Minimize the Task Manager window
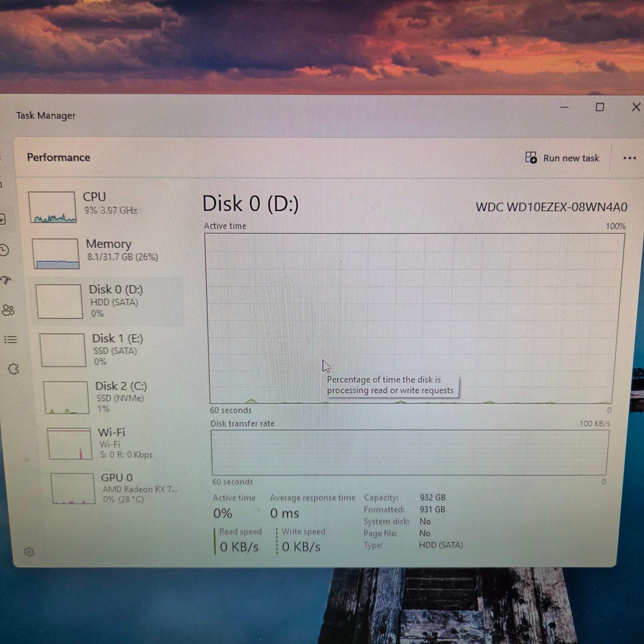 pos(564,107)
